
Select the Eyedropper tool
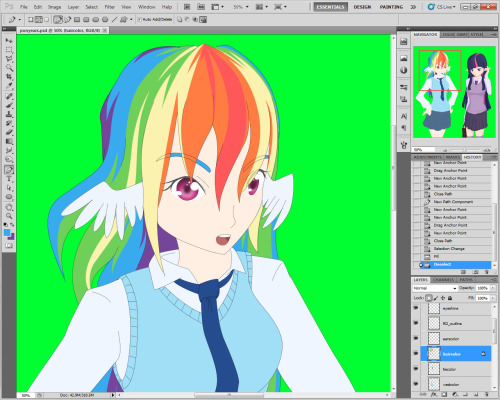9,86
